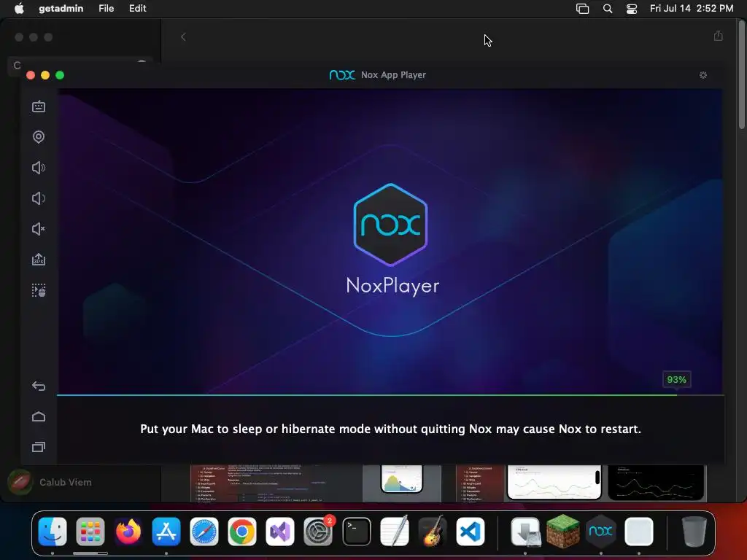Click the Nox App Player window title
Viewport: 747px width, 560px height.
[x=393, y=75]
